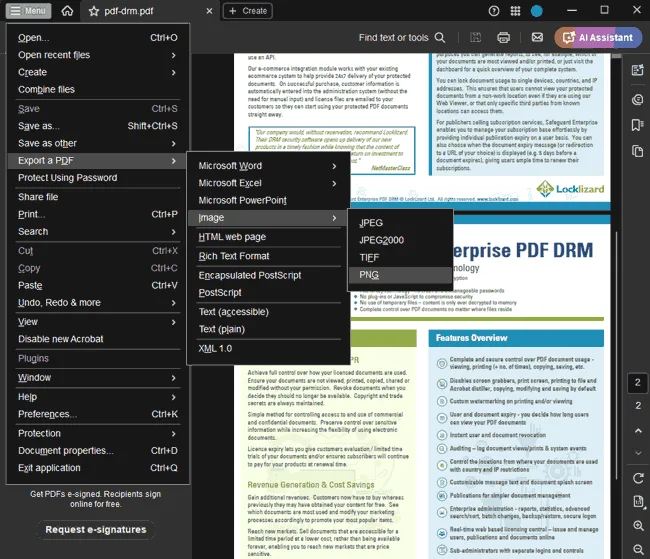Image resolution: width=650 pixels, height=559 pixels.
Task: Expand Undo, Redo & more submenu
Action: click(98, 303)
